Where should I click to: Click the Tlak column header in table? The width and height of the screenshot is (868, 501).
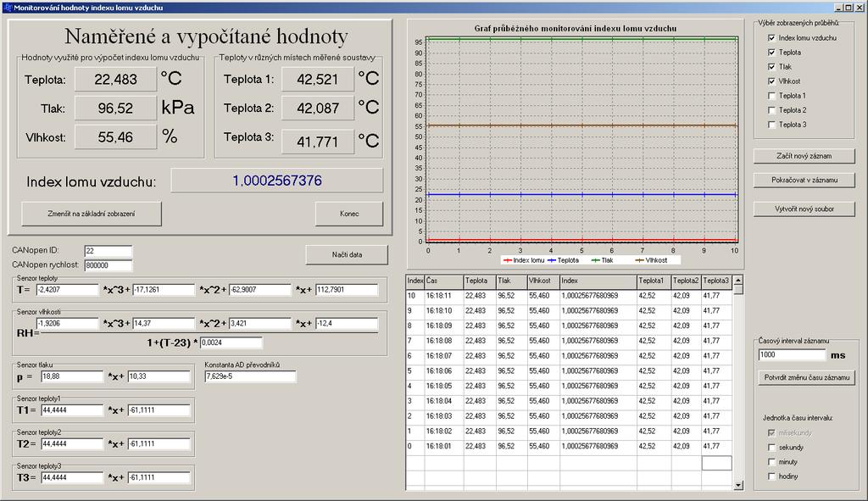(510, 281)
